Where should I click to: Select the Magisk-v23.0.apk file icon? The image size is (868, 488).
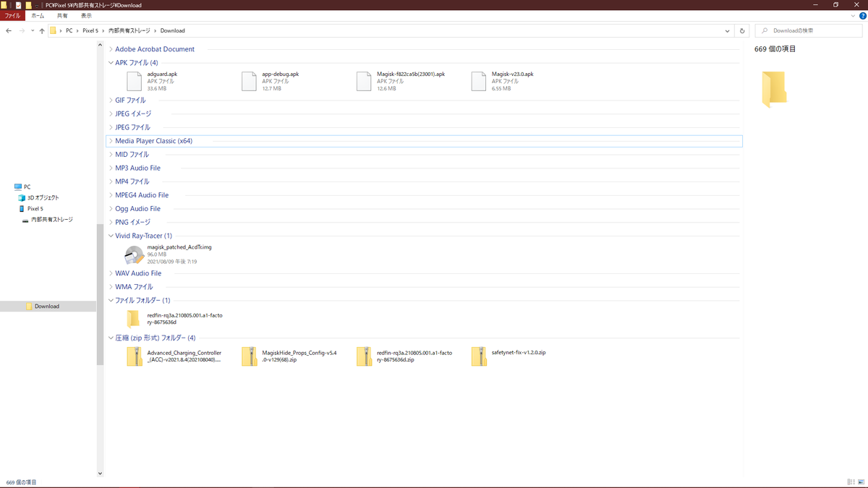pyautogui.click(x=479, y=81)
